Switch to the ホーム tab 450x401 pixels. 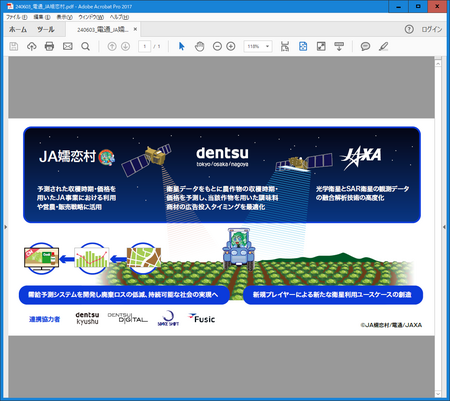click(18, 29)
